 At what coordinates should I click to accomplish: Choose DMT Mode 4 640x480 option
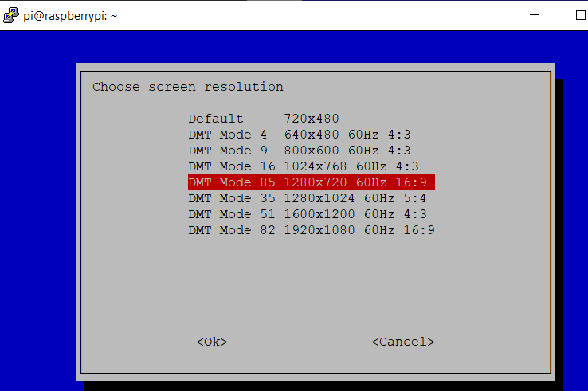click(x=300, y=135)
